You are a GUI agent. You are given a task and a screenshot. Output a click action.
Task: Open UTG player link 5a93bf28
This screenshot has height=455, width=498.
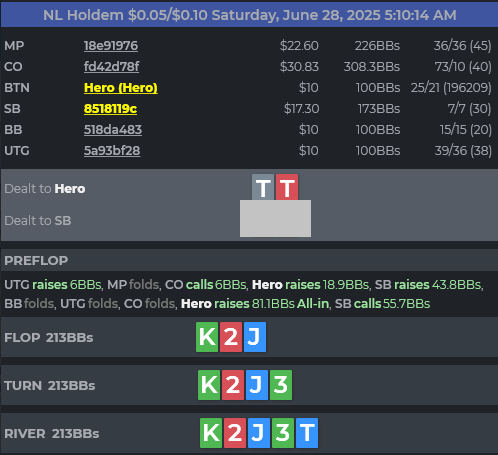point(112,151)
